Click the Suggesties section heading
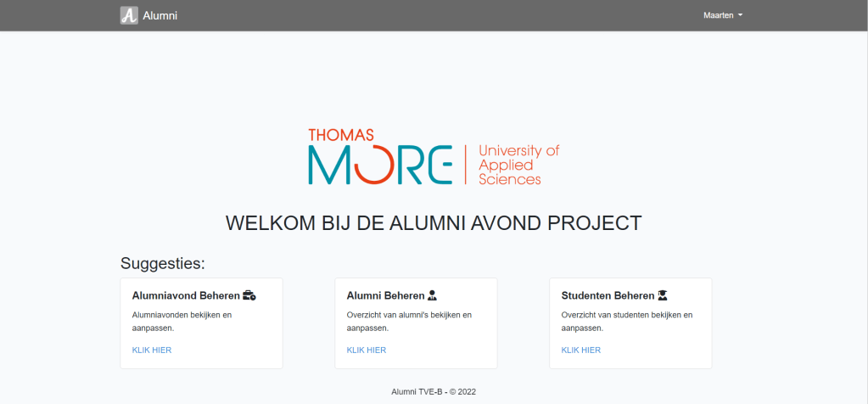868x404 pixels. [163, 263]
